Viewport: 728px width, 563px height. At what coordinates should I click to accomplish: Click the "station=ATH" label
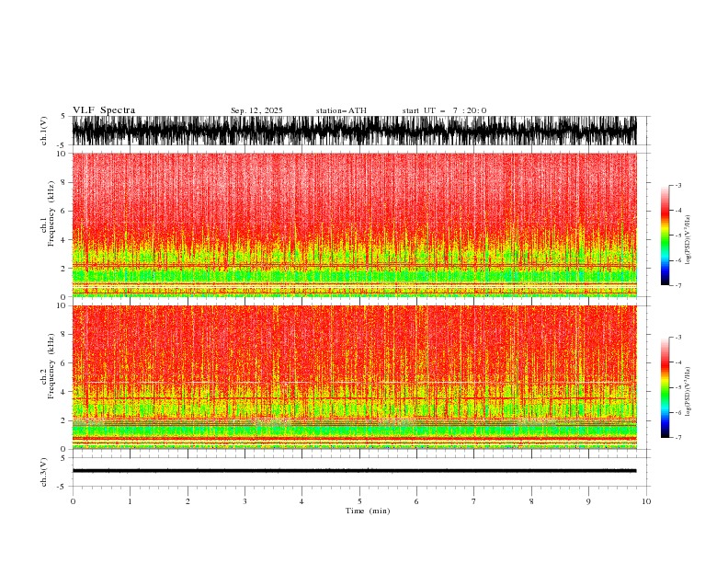pos(341,110)
